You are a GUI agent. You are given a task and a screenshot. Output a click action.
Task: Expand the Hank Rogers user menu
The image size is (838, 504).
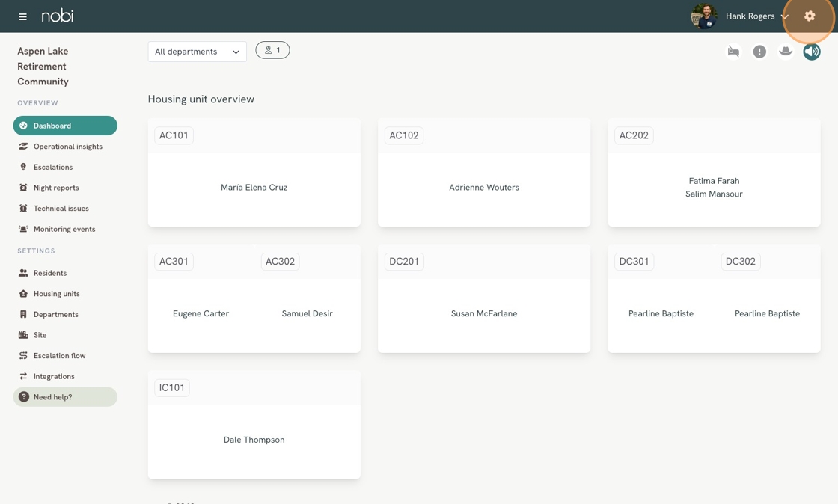point(756,16)
